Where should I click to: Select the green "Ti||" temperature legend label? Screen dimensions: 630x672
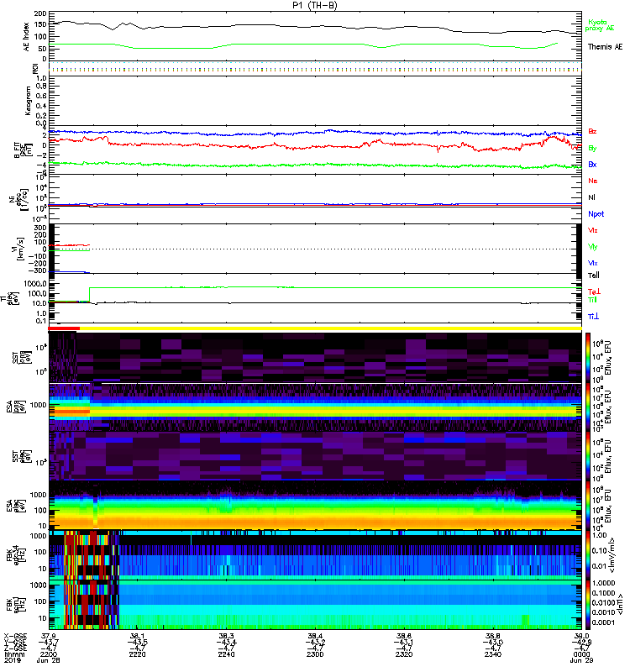click(x=592, y=300)
